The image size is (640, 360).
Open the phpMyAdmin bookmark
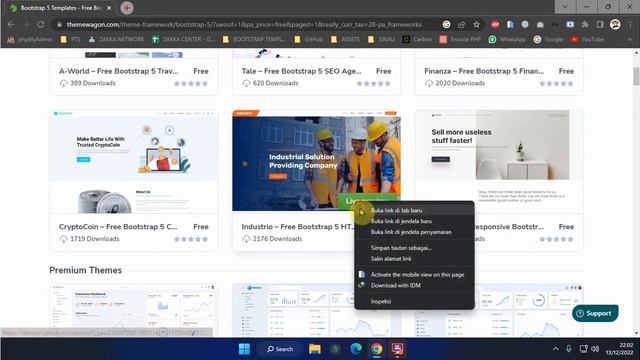tap(29, 40)
